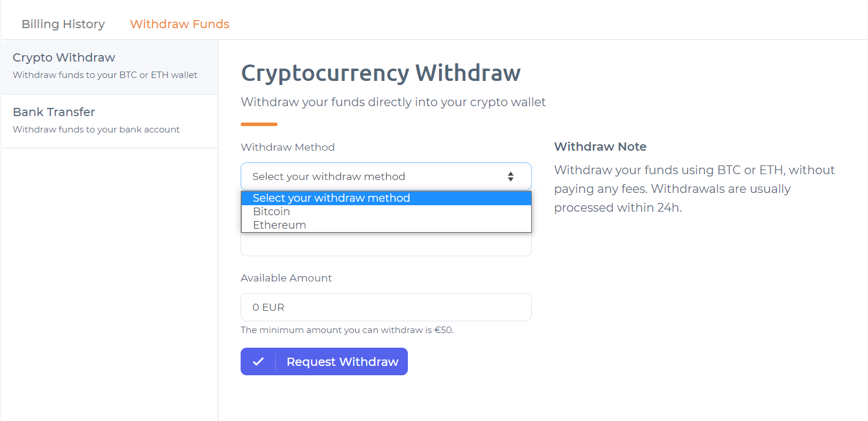
Task: Click the 'minimum' link below amount field
Action: [282, 330]
